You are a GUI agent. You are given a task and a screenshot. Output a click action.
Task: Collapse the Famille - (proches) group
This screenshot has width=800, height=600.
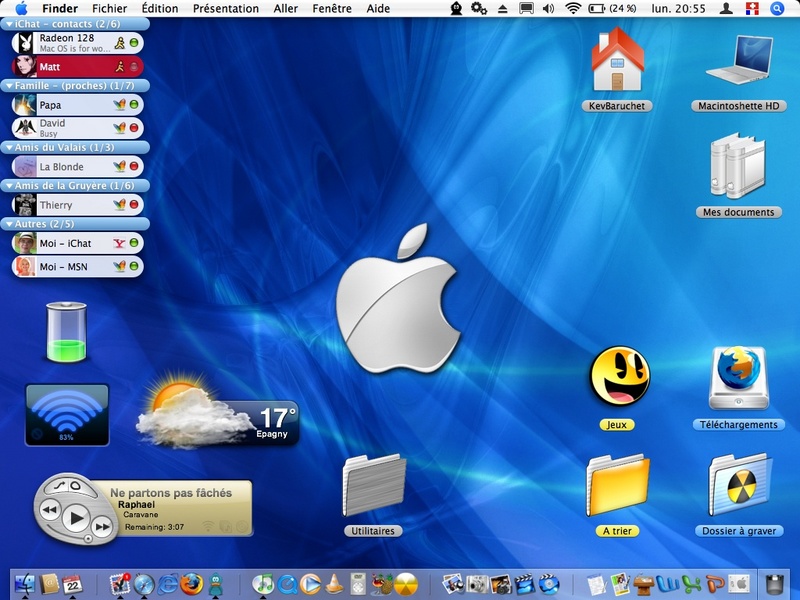click(9, 86)
